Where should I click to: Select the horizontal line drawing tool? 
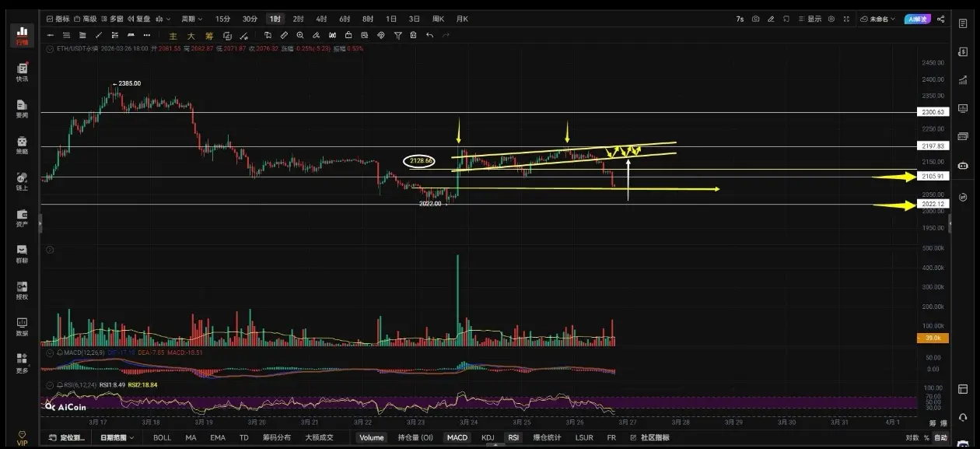click(x=51, y=35)
